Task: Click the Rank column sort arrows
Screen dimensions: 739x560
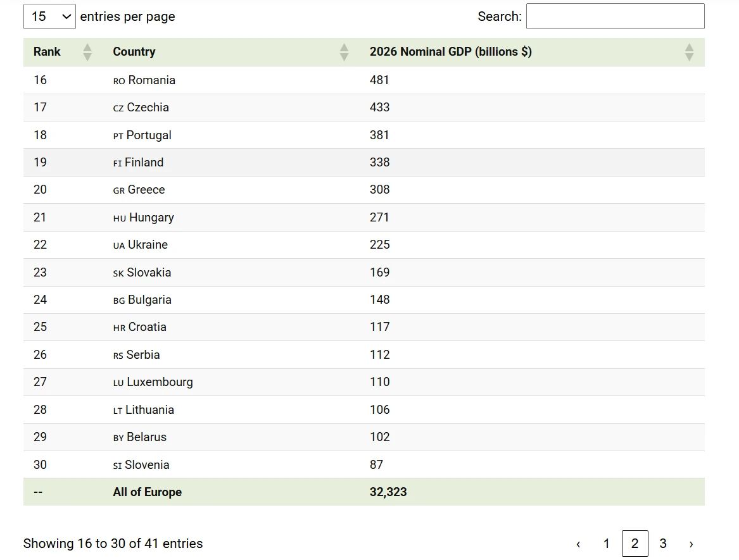Action: (x=87, y=52)
